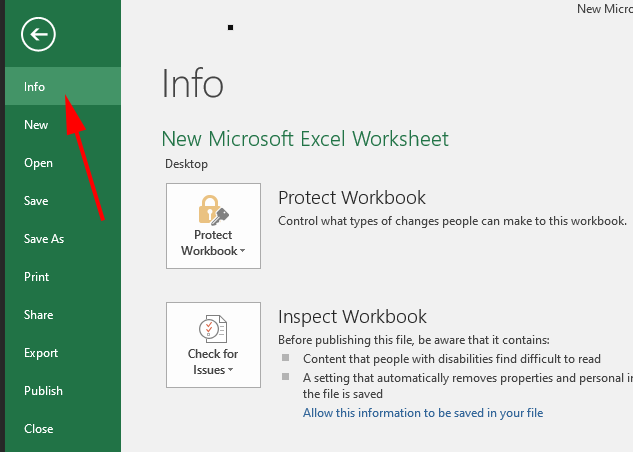
Task: Click the Inspect Workbook section heading
Action: pos(352,317)
